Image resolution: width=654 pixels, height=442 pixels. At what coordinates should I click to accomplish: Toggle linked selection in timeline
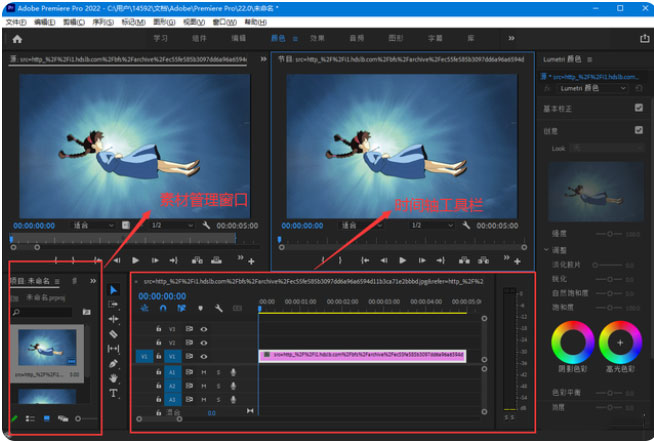pyautogui.click(x=181, y=308)
